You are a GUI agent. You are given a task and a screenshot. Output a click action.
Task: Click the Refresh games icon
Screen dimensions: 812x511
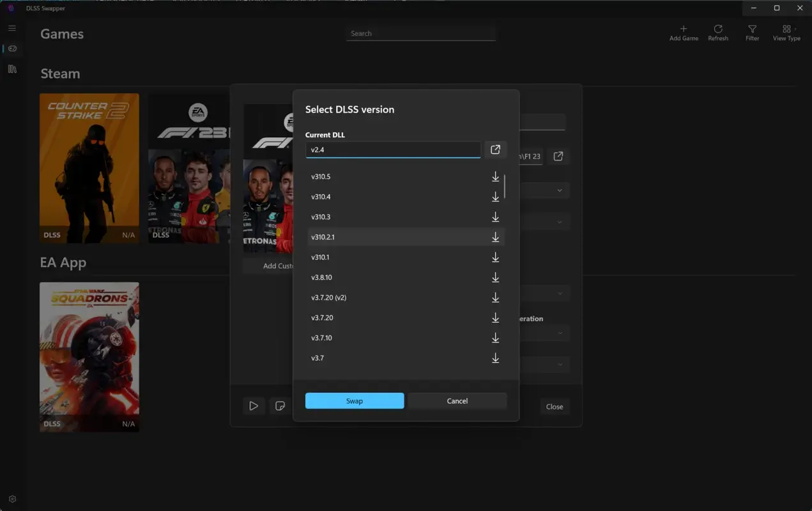click(x=718, y=33)
